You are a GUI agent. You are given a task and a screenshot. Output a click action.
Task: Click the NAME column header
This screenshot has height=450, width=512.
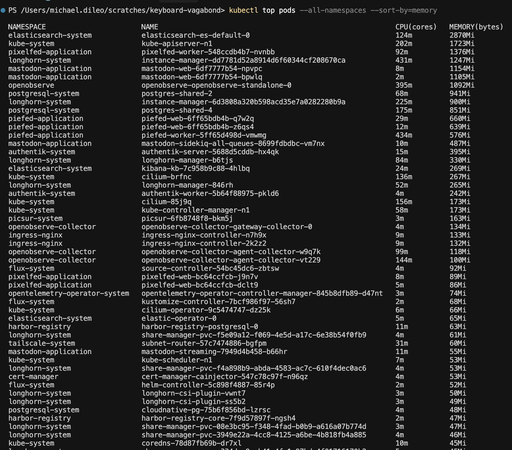[149, 27]
